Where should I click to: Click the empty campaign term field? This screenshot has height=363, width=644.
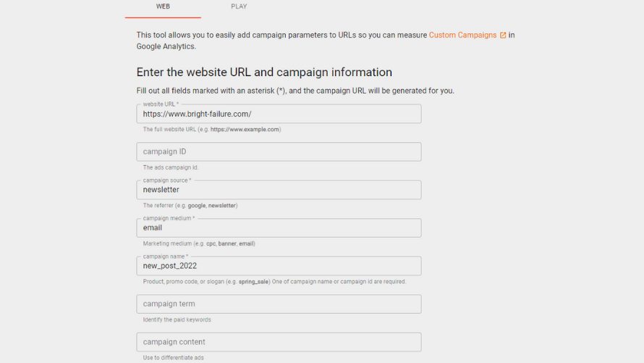coord(279,304)
